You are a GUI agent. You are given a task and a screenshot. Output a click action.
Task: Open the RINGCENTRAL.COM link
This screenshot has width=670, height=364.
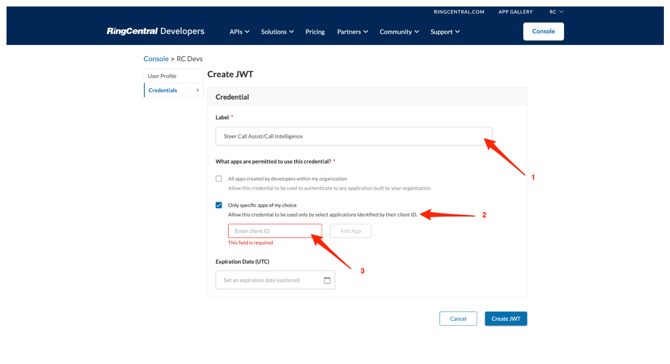tap(459, 12)
